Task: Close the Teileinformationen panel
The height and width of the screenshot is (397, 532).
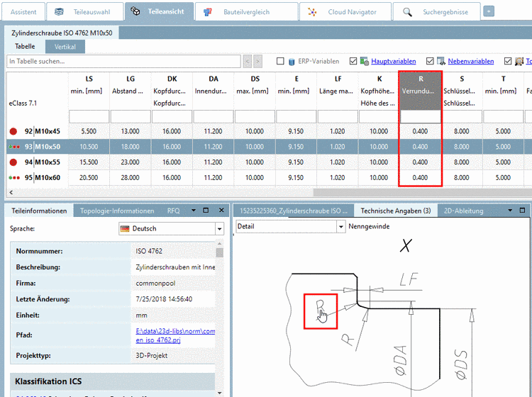Action: tap(221, 210)
